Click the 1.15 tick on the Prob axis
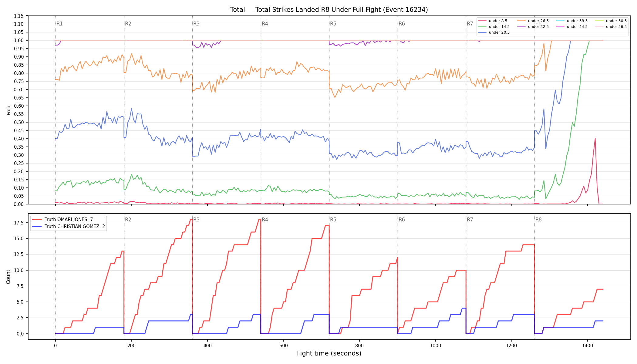The image size is (637, 364). point(19,16)
